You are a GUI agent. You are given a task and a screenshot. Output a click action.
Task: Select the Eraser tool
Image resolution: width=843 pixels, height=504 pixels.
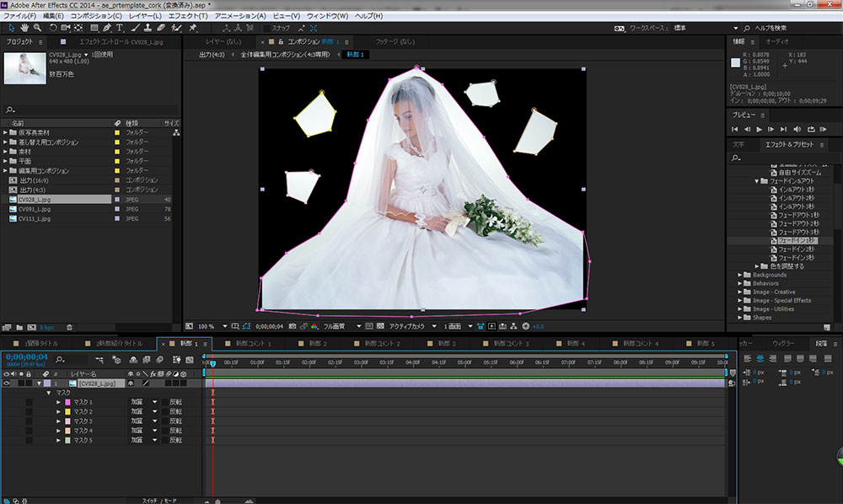(x=161, y=28)
